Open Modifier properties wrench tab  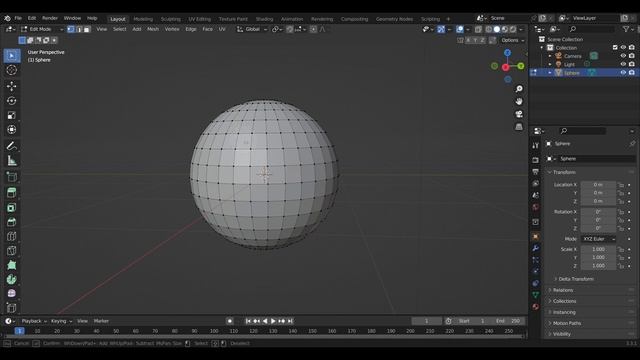(x=536, y=248)
